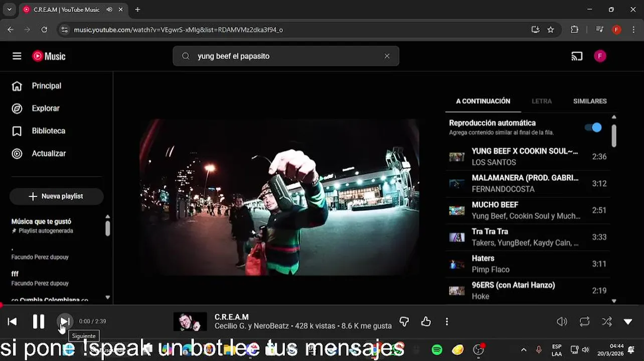Mute the tab via speaker icon
The height and width of the screenshot is (361, 644).
coord(109,10)
